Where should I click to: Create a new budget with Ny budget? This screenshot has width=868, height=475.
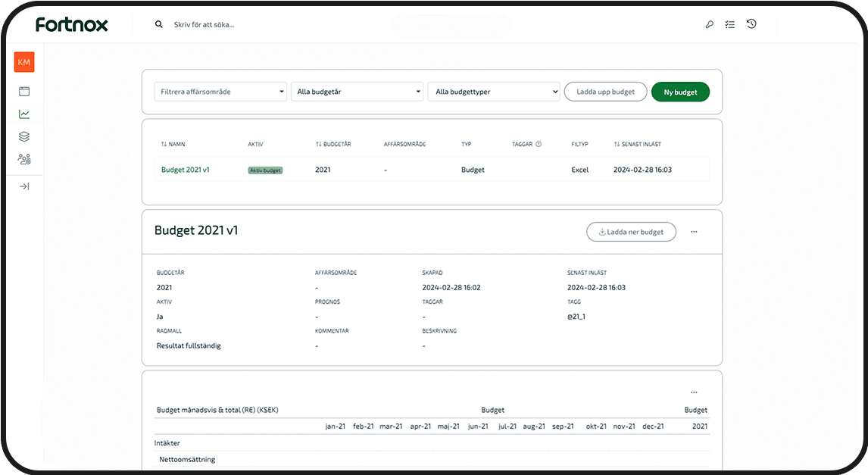tap(680, 92)
